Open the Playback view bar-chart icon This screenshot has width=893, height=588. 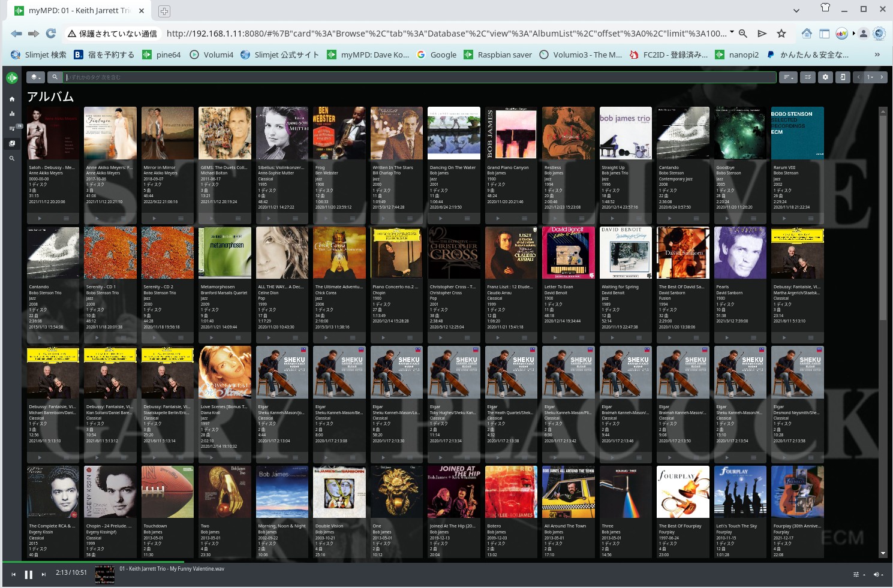(x=12, y=113)
